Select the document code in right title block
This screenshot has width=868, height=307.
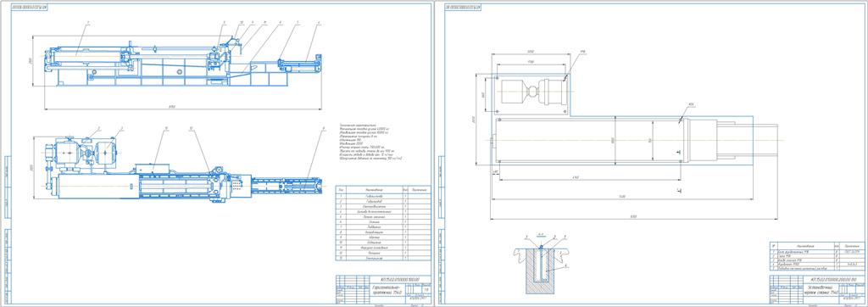pyautogui.click(x=834, y=279)
